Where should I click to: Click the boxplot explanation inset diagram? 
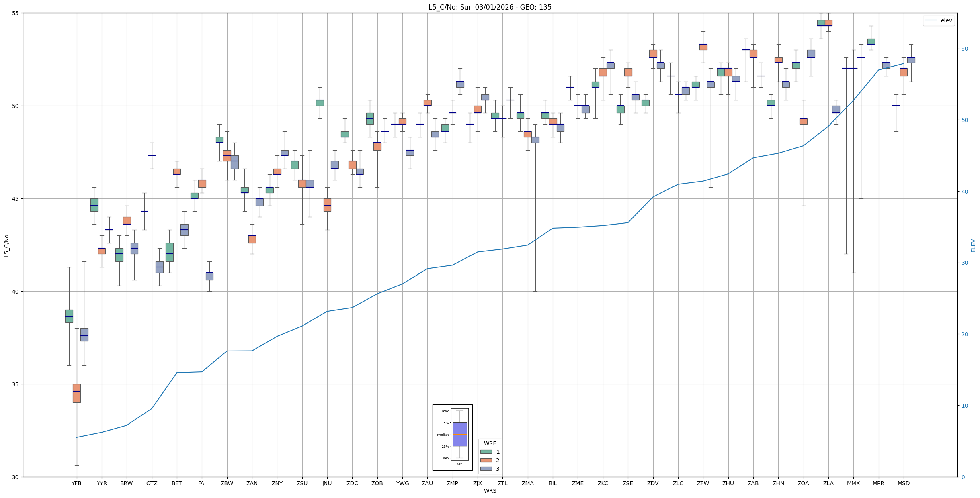tap(452, 437)
